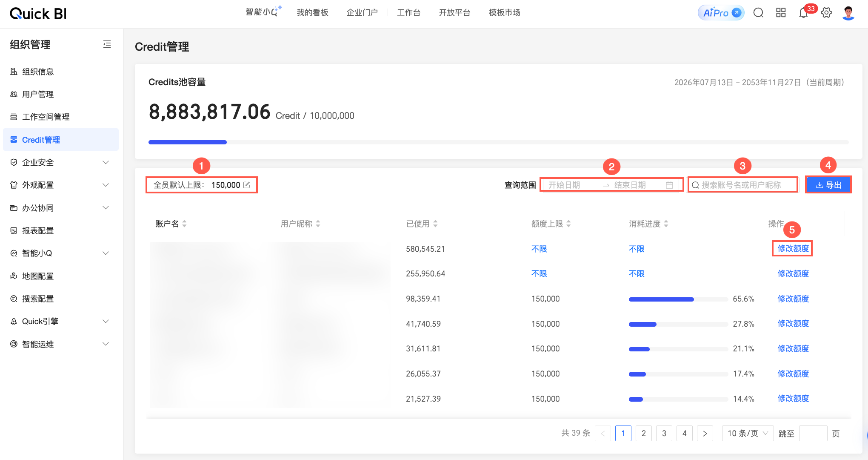Screen dimensions: 868x460
Task: Select page 1 in pagination
Action: click(623, 434)
